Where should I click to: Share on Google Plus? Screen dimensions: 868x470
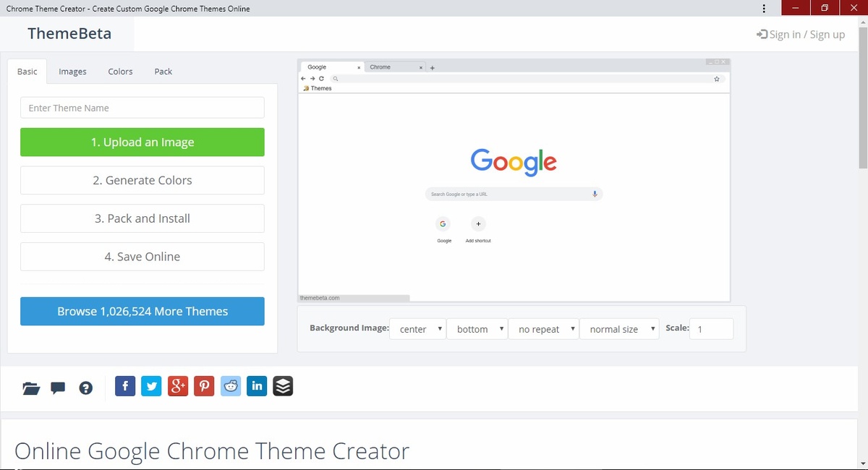click(x=178, y=386)
